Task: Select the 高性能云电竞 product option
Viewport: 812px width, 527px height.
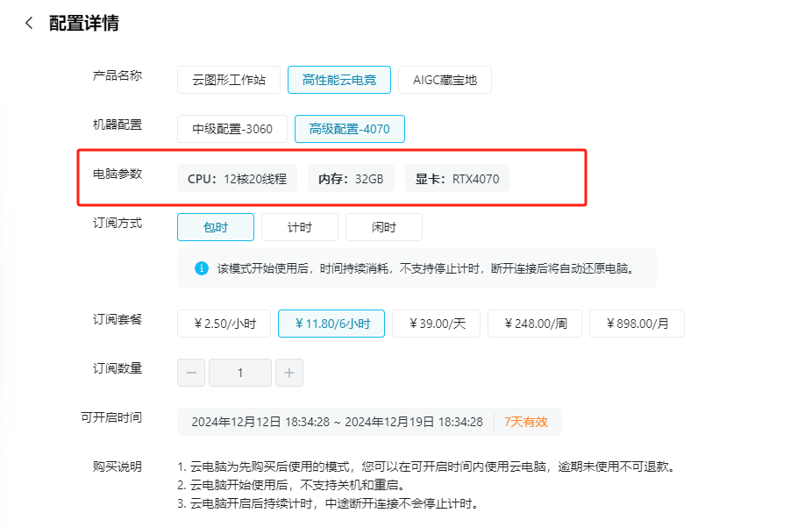Action: pos(339,80)
